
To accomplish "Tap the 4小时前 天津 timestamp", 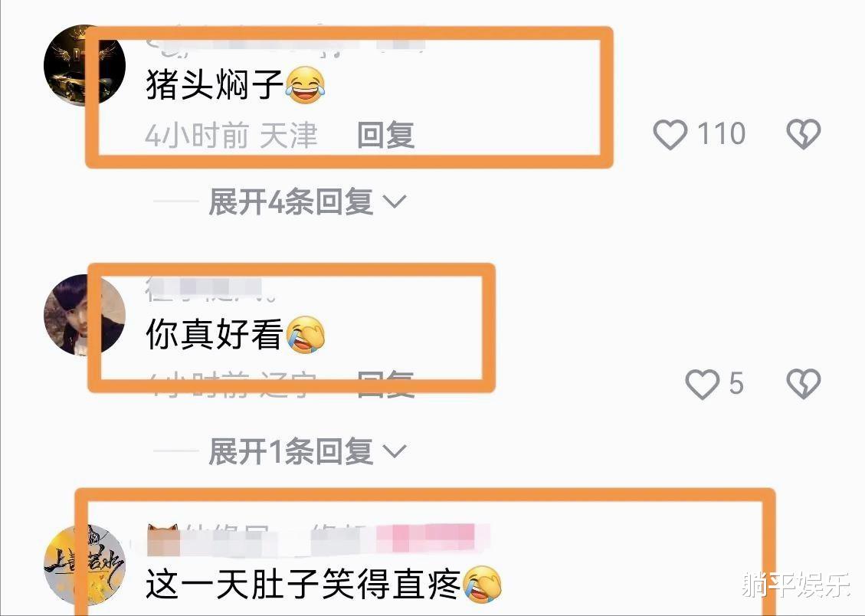I will click(231, 136).
